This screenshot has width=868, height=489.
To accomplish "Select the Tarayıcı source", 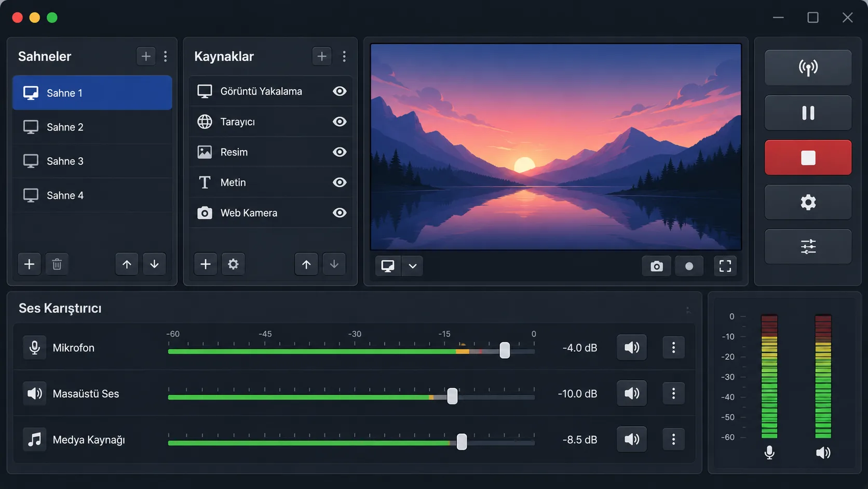I will (270, 122).
